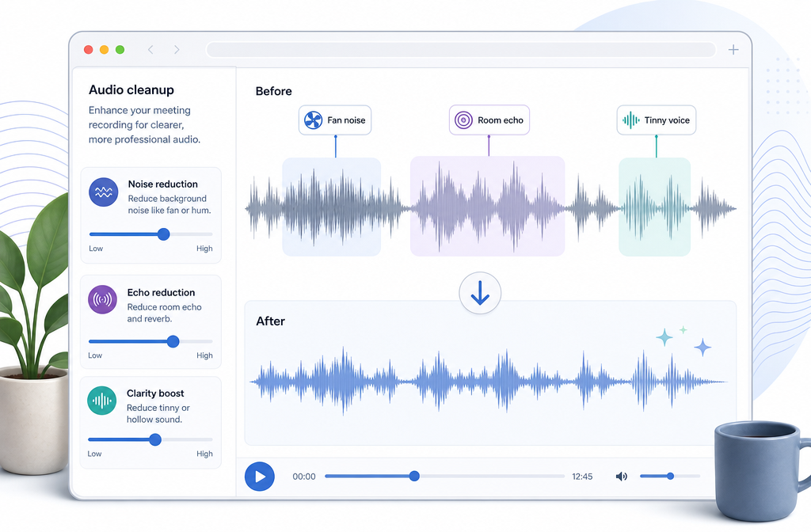This screenshot has height=532, width=811.
Task: Click the Audio cleanup heading
Action: point(131,90)
